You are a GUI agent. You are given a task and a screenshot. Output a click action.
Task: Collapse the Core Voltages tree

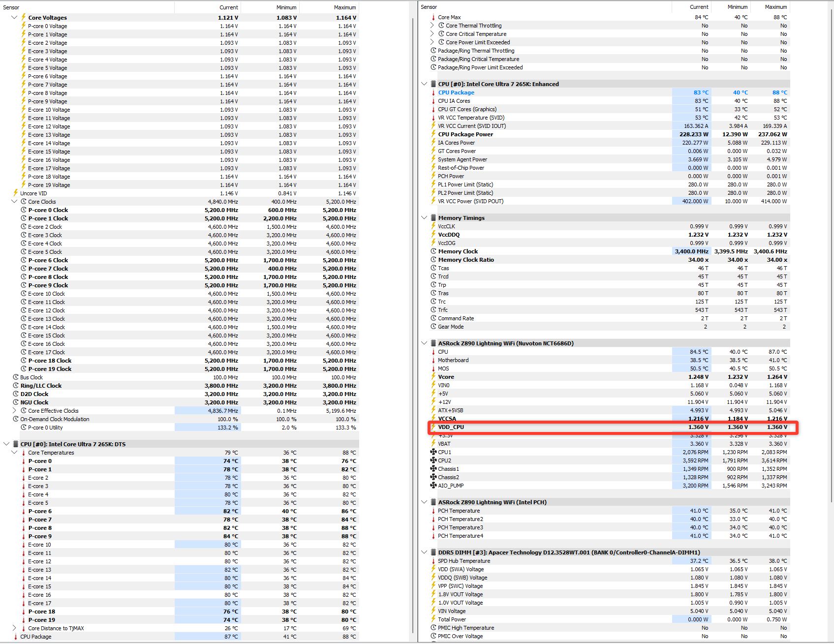pyautogui.click(x=14, y=17)
